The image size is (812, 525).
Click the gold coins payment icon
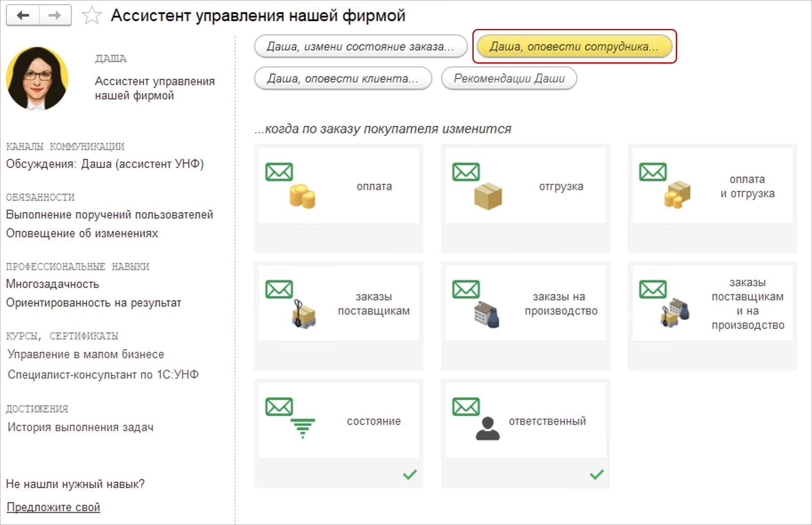(302, 196)
